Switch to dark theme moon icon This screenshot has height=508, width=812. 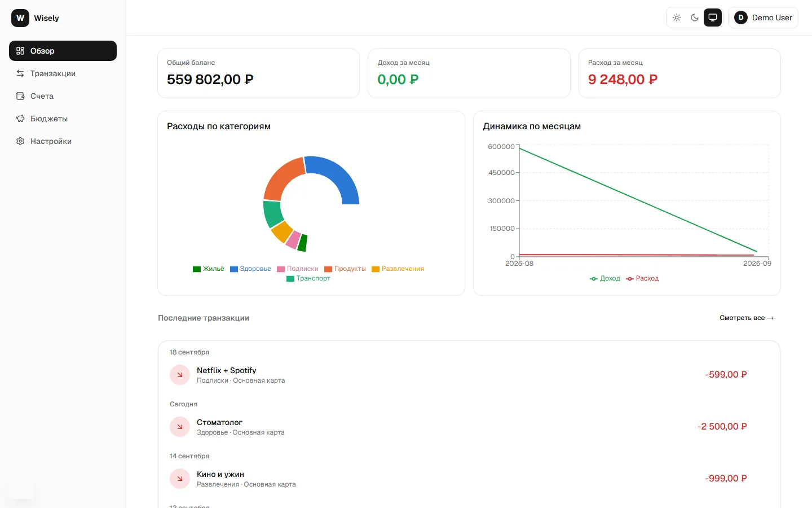click(695, 17)
